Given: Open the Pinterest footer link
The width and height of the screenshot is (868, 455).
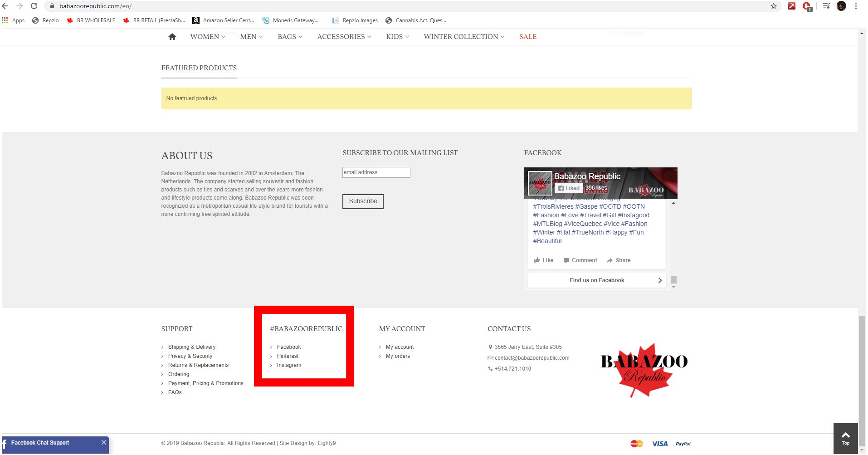Looking at the screenshot, I should click(x=288, y=356).
